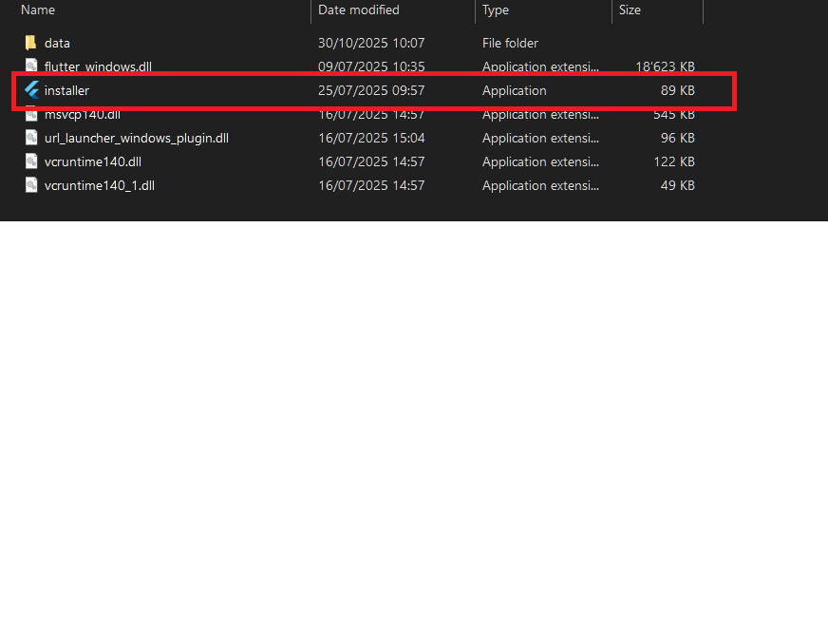Select the vcruntime140.dll file name
The height and width of the screenshot is (644, 828).
coord(92,161)
